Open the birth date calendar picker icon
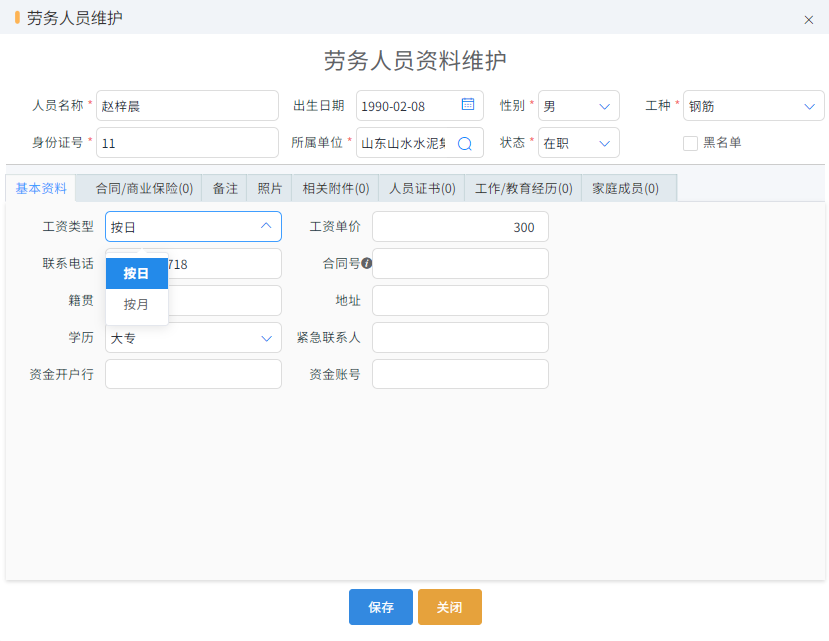The image size is (829, 641). 467,105
